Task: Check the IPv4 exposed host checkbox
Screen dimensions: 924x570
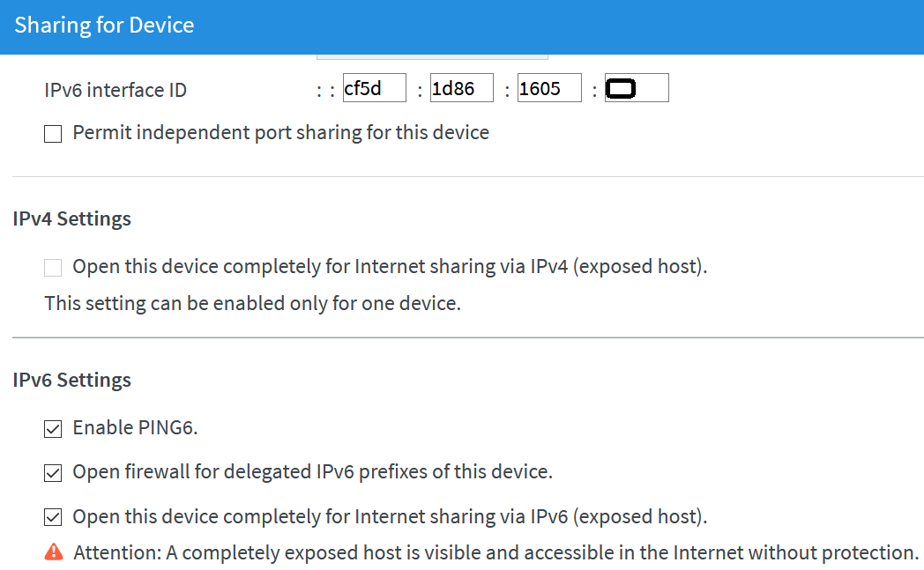Action: click(x=53, y=267)
